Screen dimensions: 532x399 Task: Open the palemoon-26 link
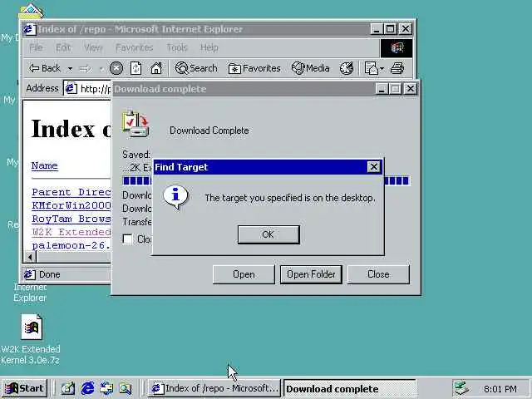tap(71, 245)
